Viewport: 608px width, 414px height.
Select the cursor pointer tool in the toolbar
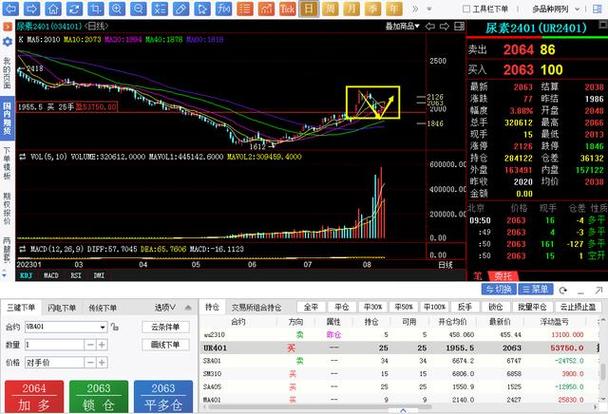pos(202,9)
